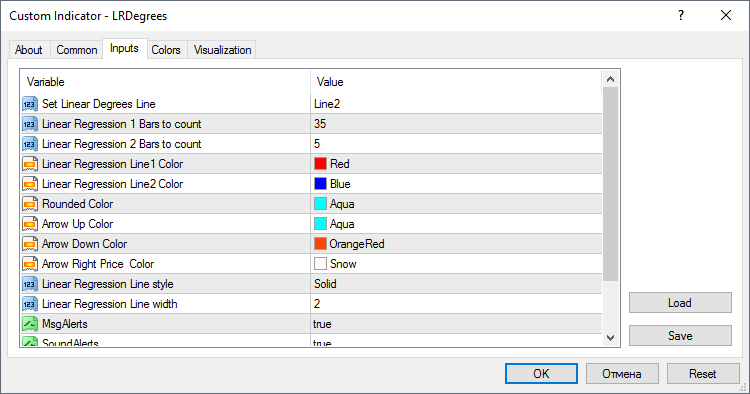Select the value 35 cell
Screen dimensions: 750x394
point(456,124)
